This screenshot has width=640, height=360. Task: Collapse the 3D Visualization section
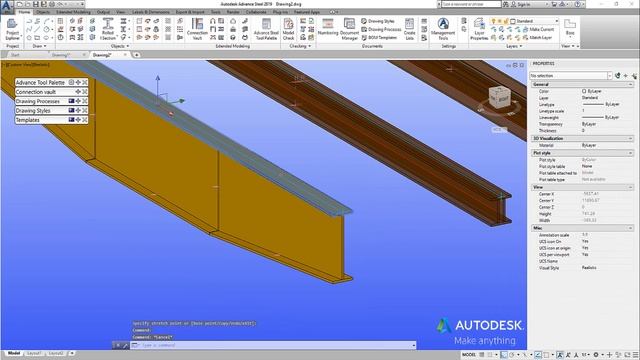pyautogui.click(x=631, y=139)
